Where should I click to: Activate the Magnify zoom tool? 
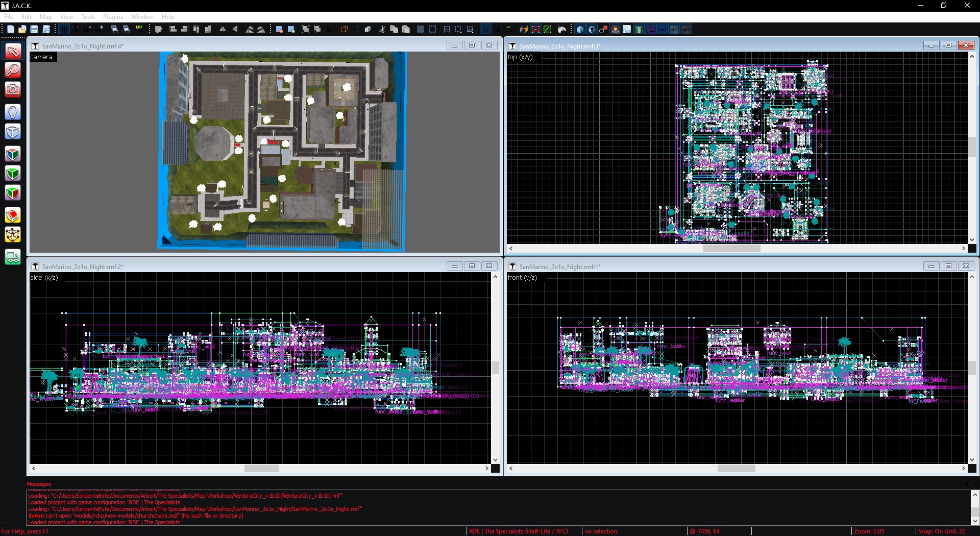(x=13, y=70)
